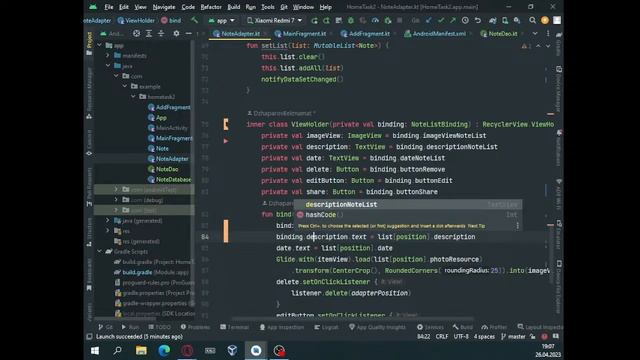
Task: Open the Problems tool window
Action: click(195, 327)
